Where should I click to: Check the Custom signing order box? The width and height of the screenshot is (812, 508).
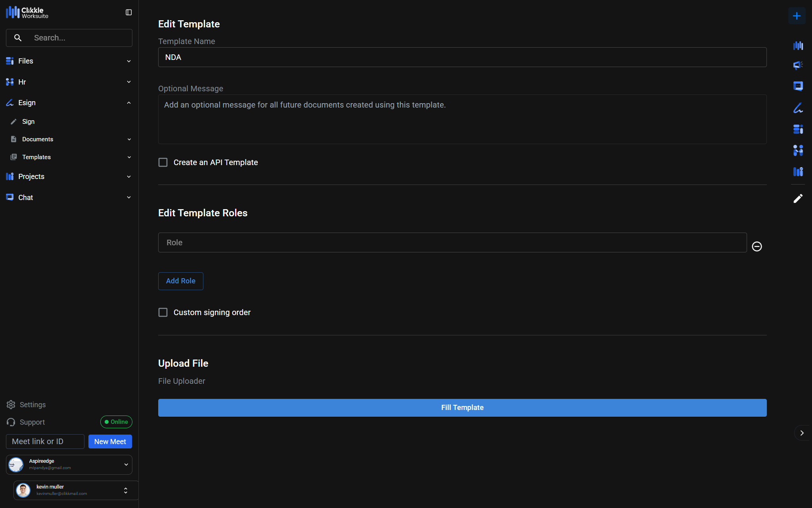163,312
